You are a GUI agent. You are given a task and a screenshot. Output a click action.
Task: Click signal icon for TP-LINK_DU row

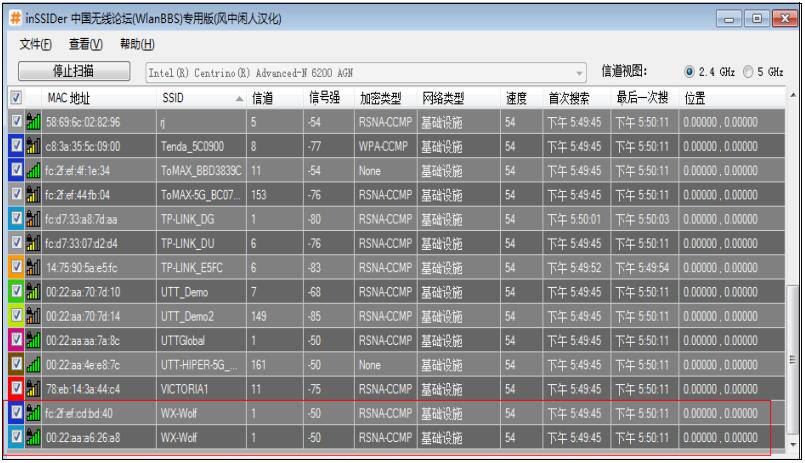[33, 243]
